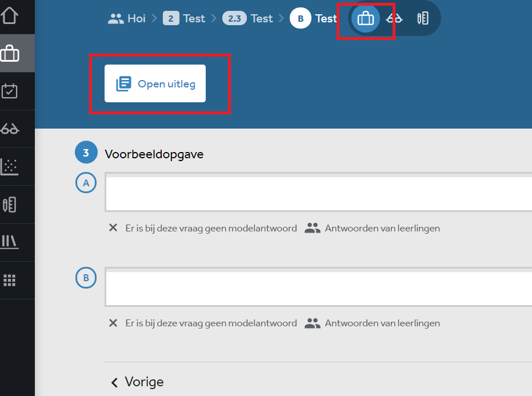Go back with the Vorige button
Image resolution: width=532 pixels, height=396 pixels.
[137, 382]
